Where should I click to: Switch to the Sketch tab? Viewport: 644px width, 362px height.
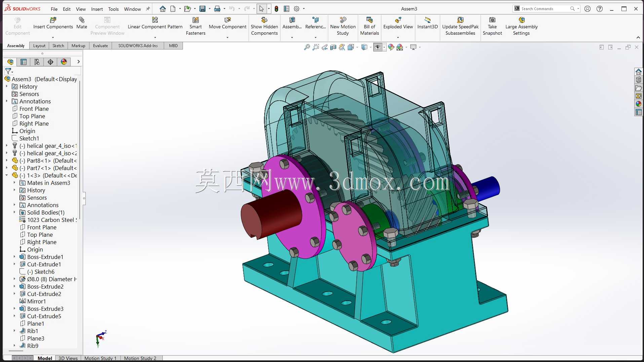[x=58, y=46]
